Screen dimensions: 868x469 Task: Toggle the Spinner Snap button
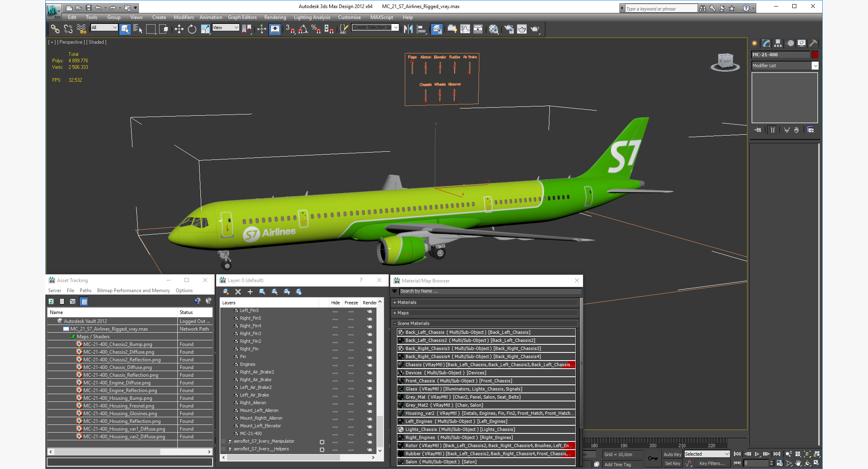coord(329,29)
